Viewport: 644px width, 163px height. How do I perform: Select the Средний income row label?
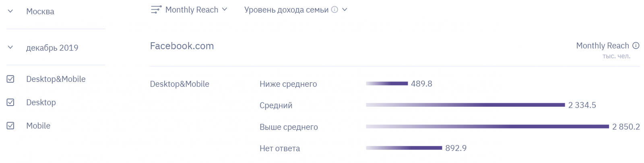point(276,106)
